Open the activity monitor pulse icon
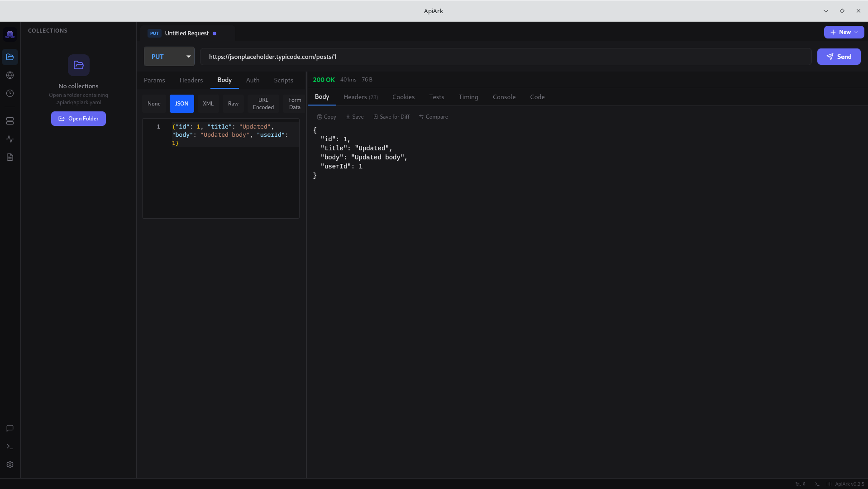 point(10,139)
